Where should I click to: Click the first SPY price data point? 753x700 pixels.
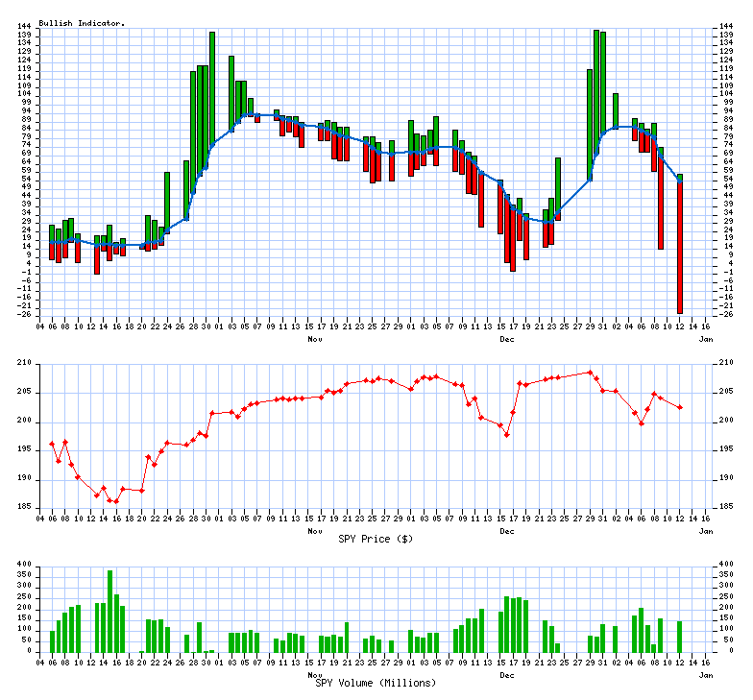(x=52, y=444)
